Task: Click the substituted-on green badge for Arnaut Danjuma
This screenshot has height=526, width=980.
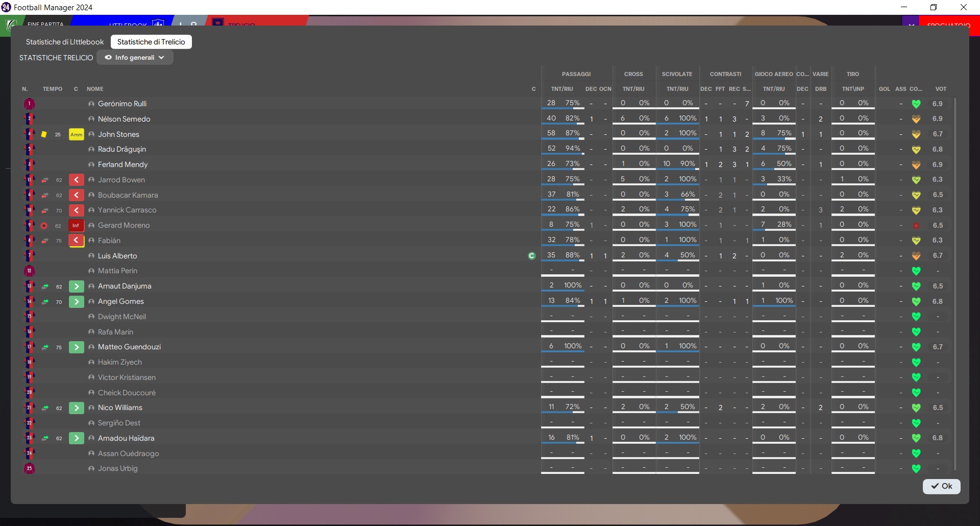Action: click(x=77, y=286)
